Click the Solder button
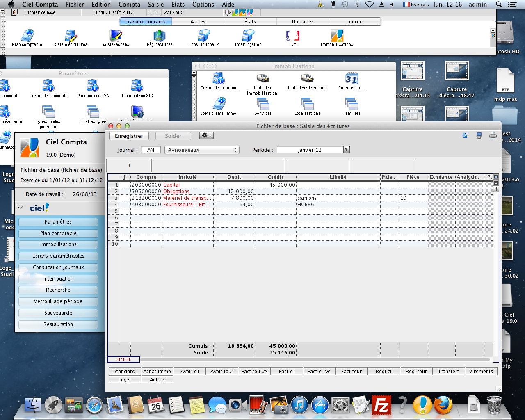This screenshot has width=525, height=420. click(173, 136)
